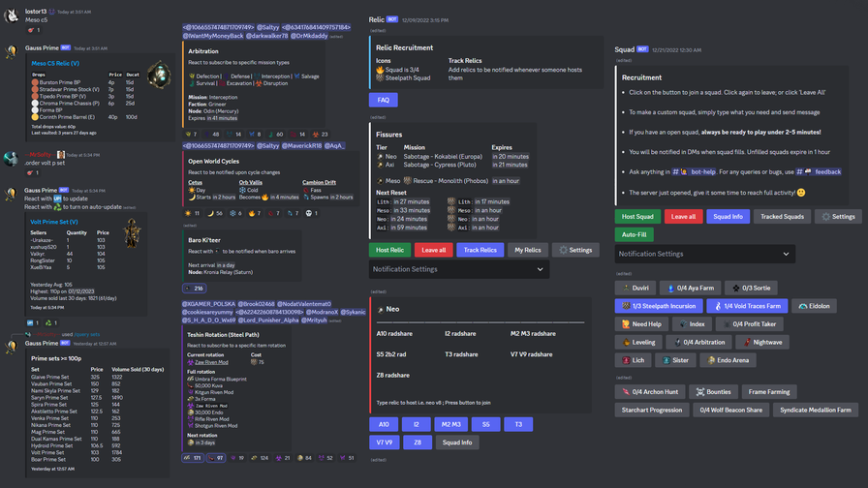Join the A10 radshare squad button
The height and width of the screenshot is (488, 868).
tap(384, 424)
